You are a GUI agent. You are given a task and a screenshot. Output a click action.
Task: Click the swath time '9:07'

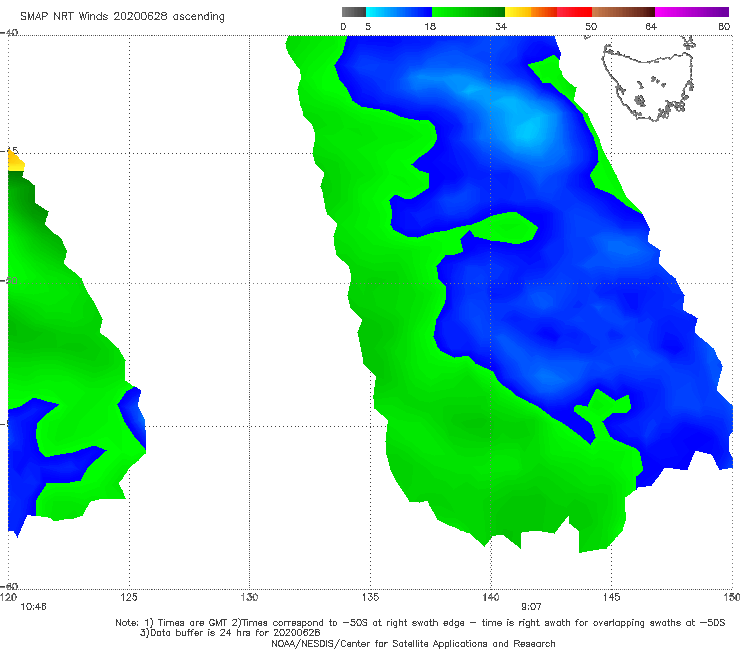[531, 607]
